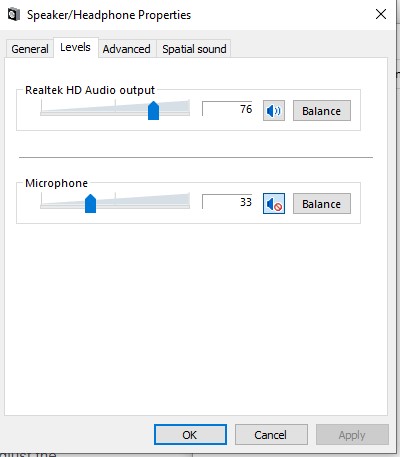Go to the Spatial sound tab
This screenshot has width=400, height=457.
point(194,49)
